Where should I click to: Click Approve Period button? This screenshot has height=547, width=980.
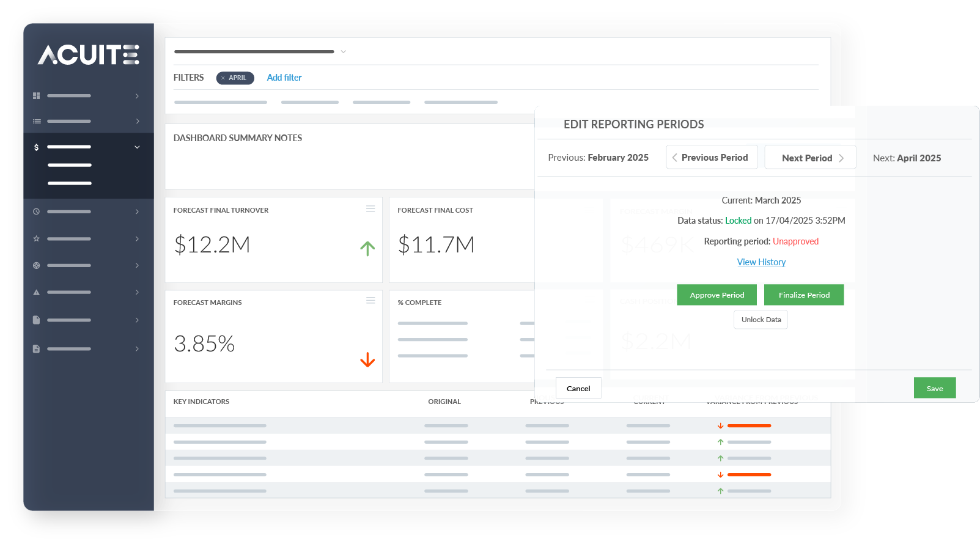717,295
